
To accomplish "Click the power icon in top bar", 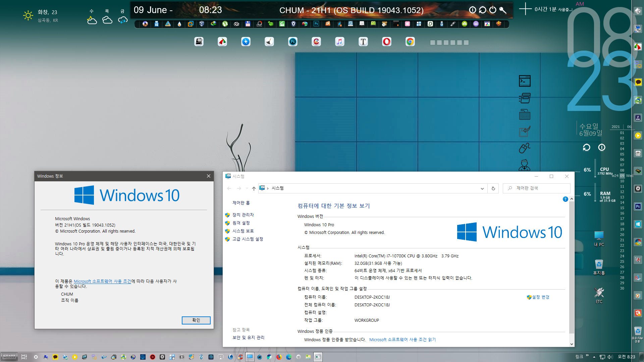I will tap(493, 10).
